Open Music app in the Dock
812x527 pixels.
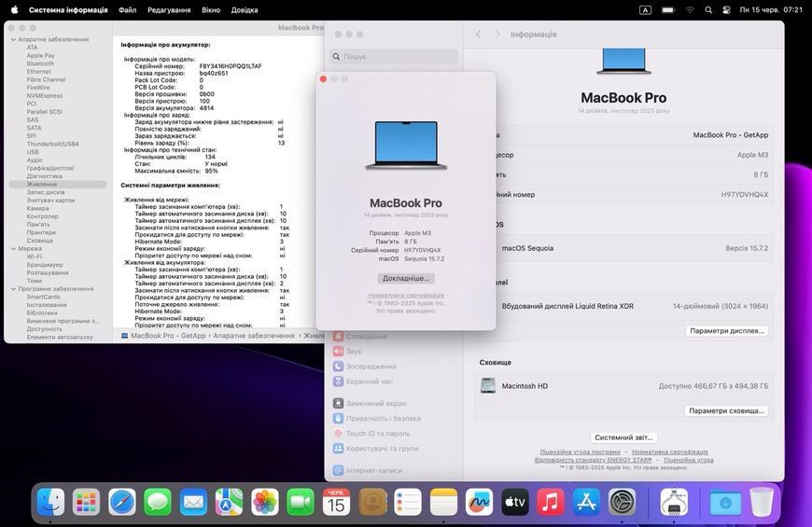(551, 502)
